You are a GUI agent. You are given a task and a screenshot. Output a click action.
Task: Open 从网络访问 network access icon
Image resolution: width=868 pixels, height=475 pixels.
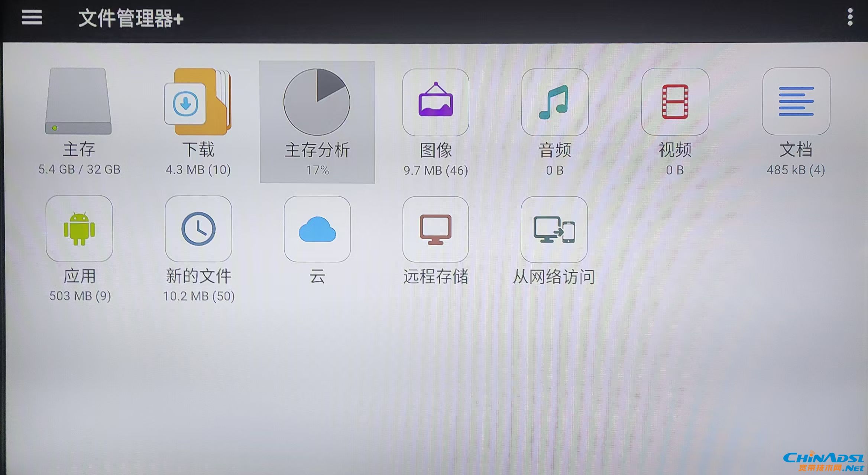554,230
